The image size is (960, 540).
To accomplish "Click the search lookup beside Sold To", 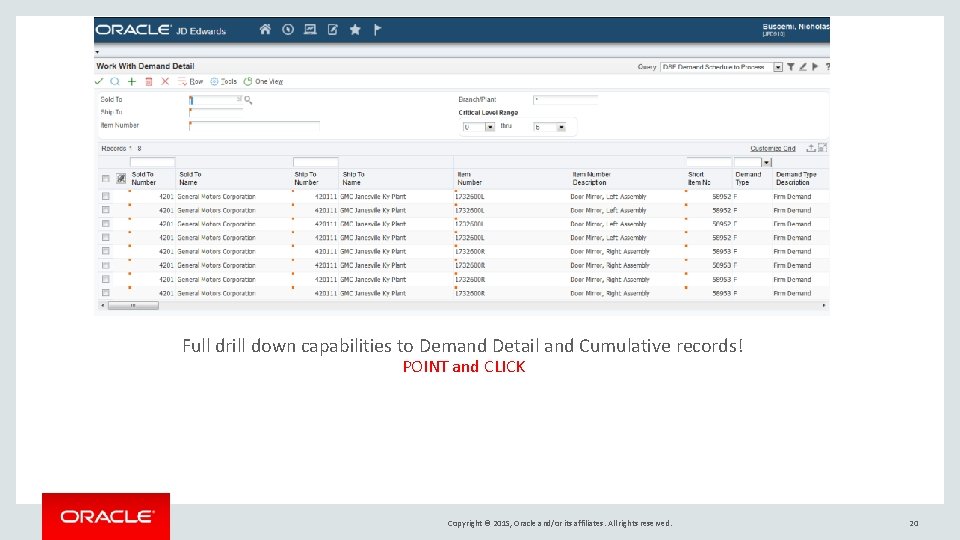I will click(248, 100).
